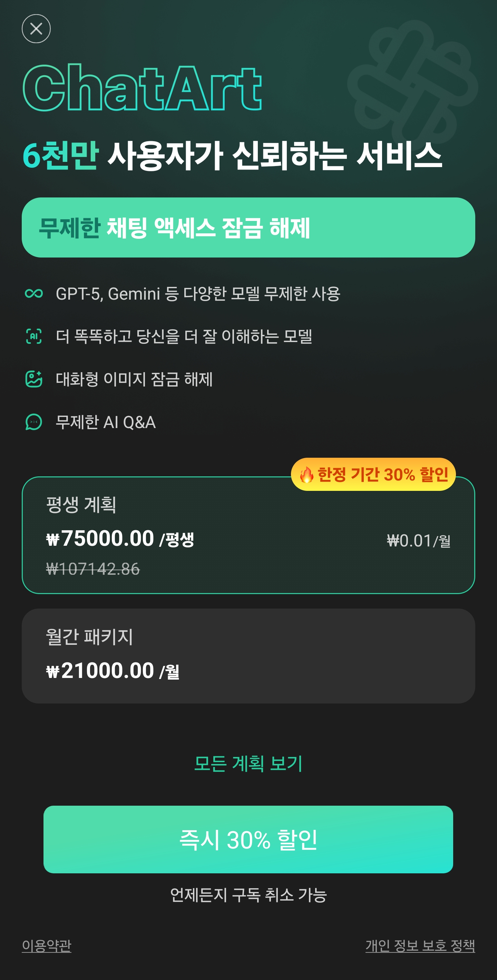Viewport: 497px width, 980px height.
Task: Click the flame icon on discount badge
Action: (x=306, y=474)
